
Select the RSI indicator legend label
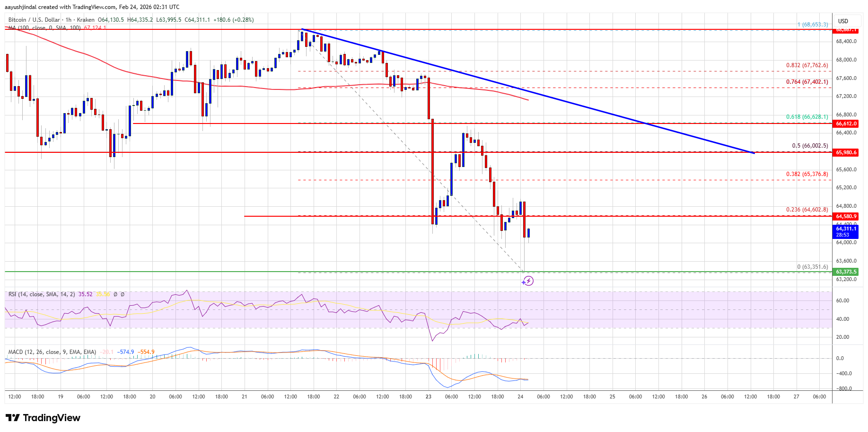41,294
